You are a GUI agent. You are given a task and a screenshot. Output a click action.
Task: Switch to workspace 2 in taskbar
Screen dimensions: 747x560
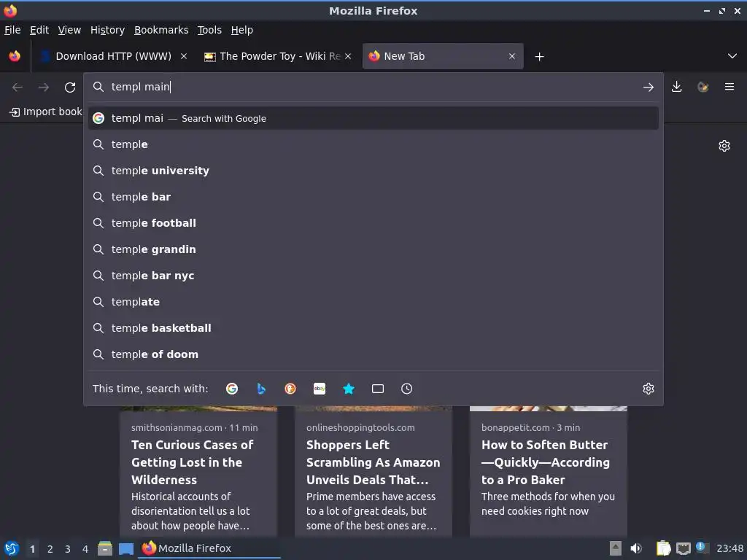click(50, 549)
